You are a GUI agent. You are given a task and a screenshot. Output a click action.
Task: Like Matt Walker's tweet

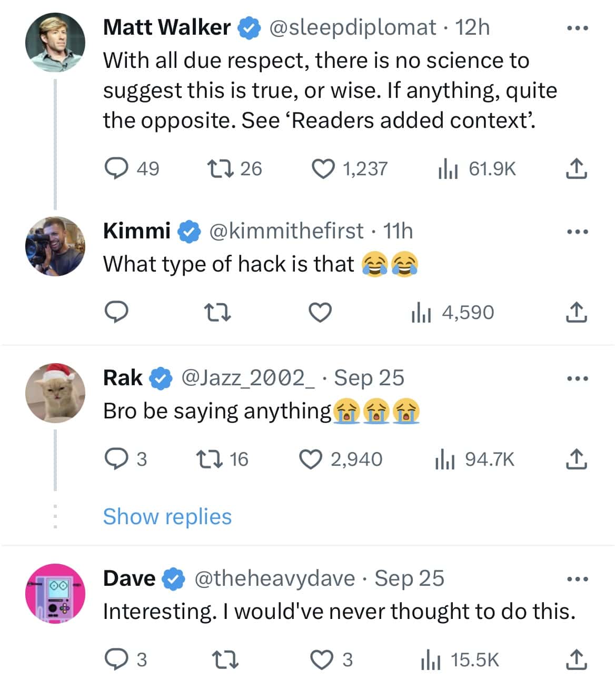click(x=323, y=169)
